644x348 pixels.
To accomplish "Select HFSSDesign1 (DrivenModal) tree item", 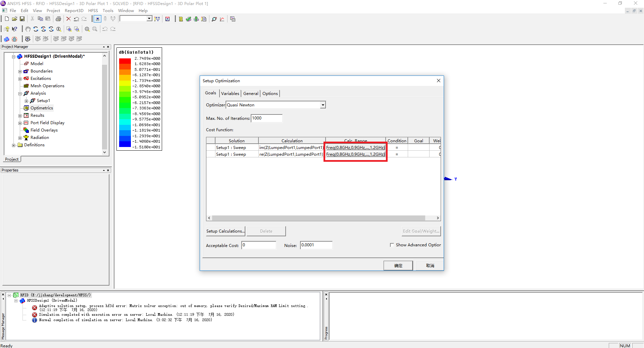I will 54,56.
